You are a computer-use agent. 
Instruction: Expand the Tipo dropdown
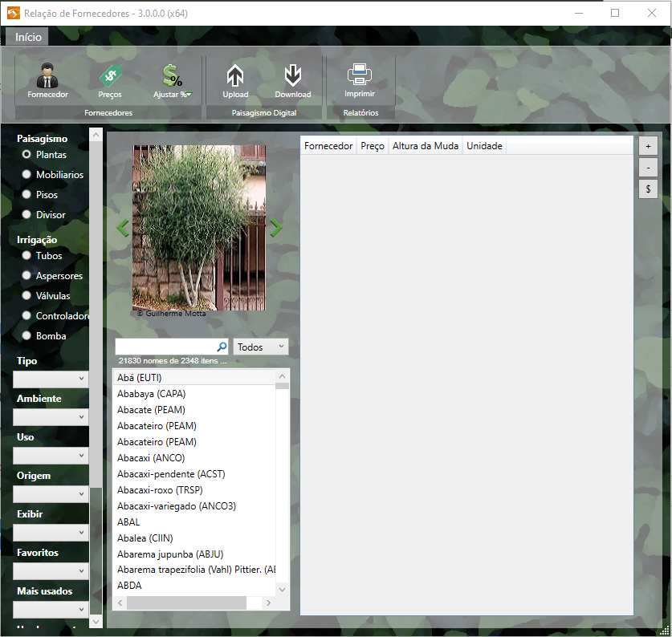pos(51,379)
